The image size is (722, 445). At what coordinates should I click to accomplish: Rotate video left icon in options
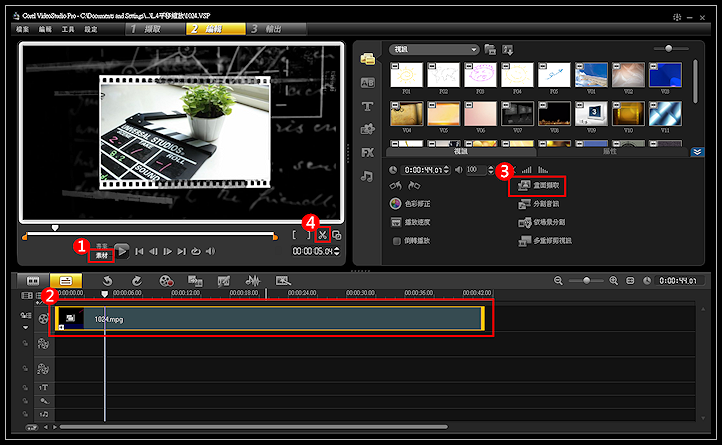click(396, 185)
